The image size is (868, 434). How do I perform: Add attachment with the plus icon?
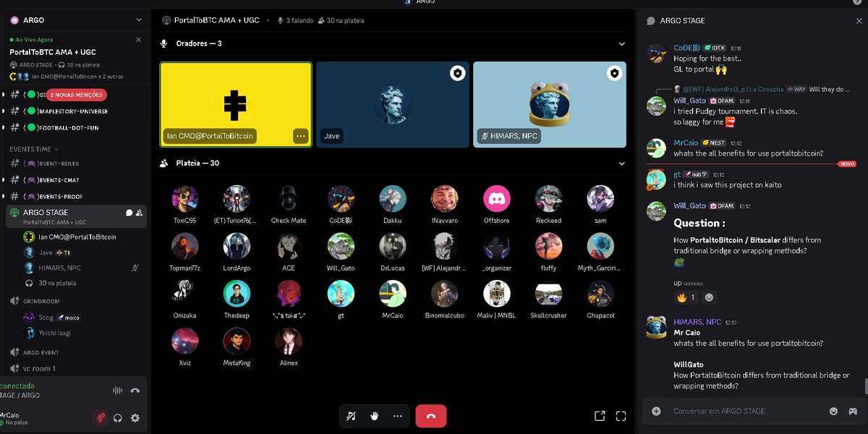click(656, 411)
